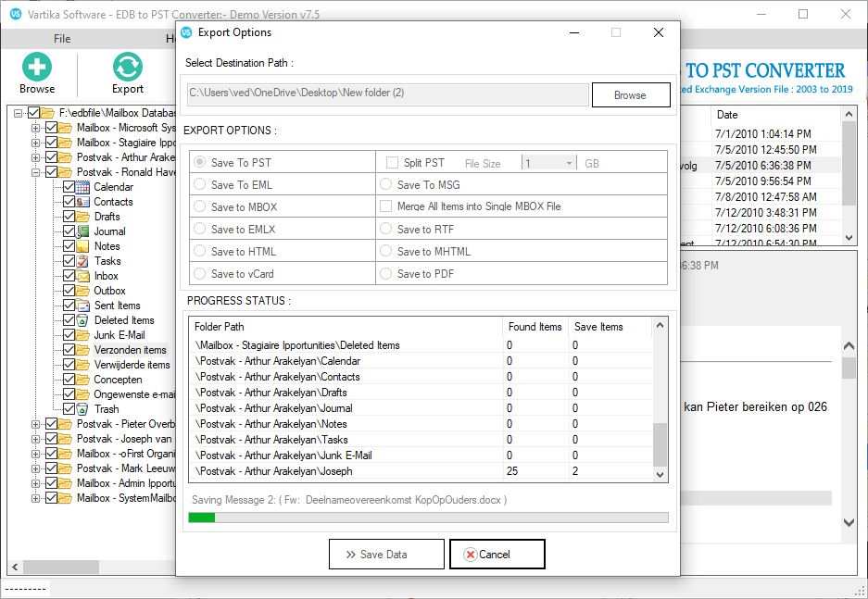Select Save to MHTML radio button
868x599 pixels.
(x=386, y=251)
